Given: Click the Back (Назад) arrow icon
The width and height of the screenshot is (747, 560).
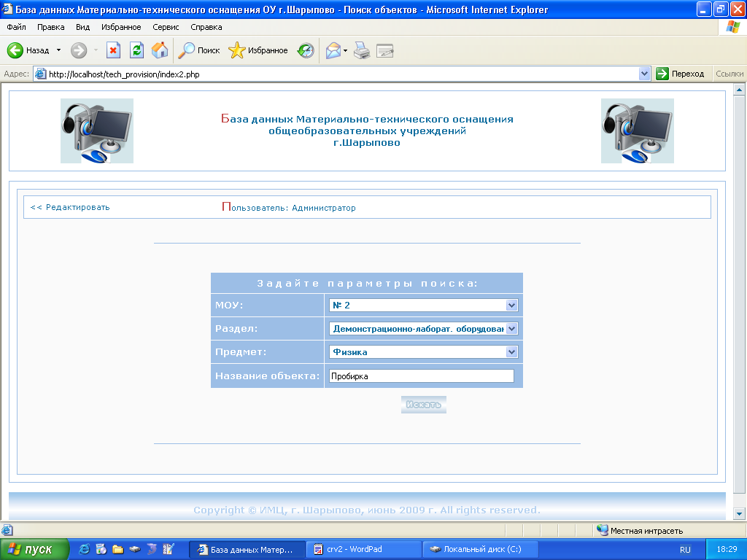Looking at the screenshot, I should (x=16, y=50).
